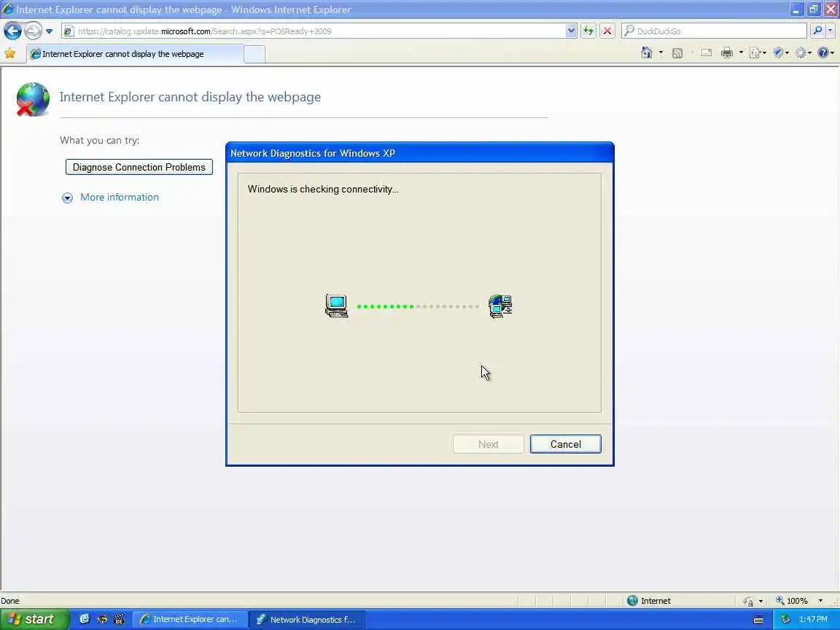Click the connectivity progress dots
The image size is (840, 630).
click(x=418, y=306)
